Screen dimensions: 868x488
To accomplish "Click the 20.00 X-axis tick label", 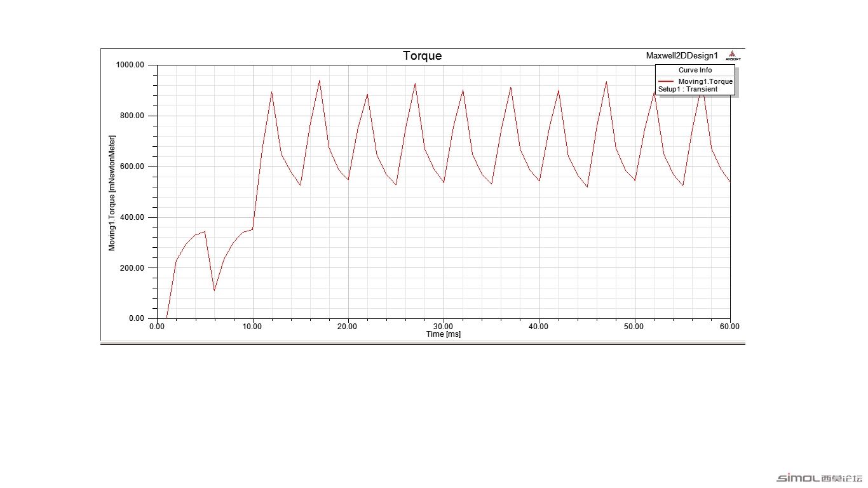I will tap(348, 326).
